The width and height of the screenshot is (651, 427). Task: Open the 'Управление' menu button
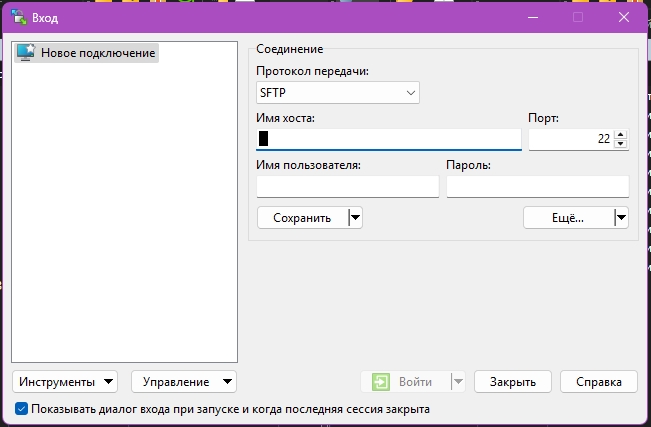(184, 382)
